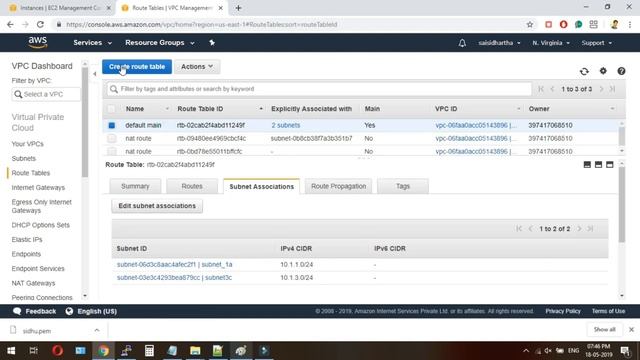This screenshot has width=640, height=360.
Task: Maximize the details pane layout icon
Action: (609, 164)
